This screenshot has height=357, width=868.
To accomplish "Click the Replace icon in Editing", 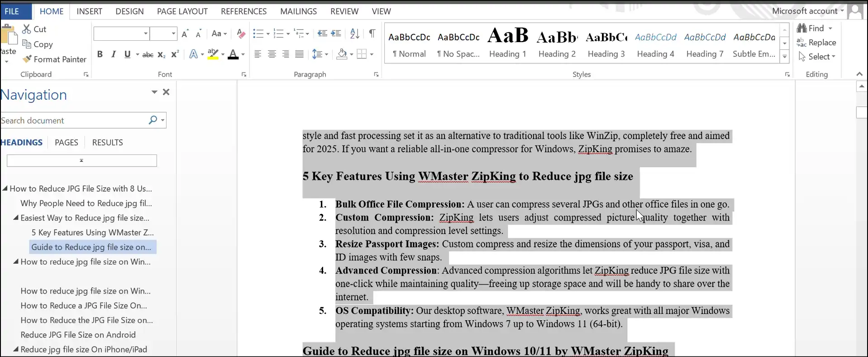I will click(x=801, y=43).
